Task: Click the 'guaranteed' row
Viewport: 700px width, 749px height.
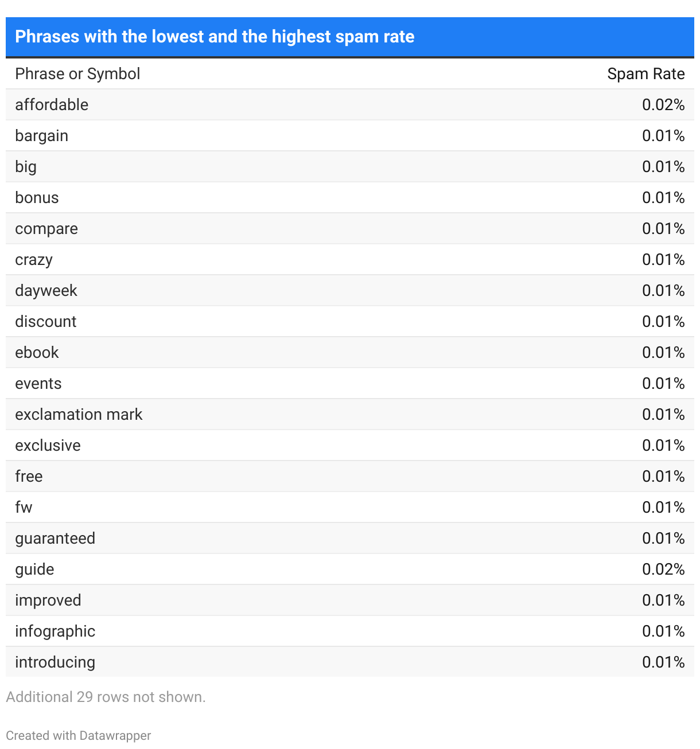Action: point(350,539)
